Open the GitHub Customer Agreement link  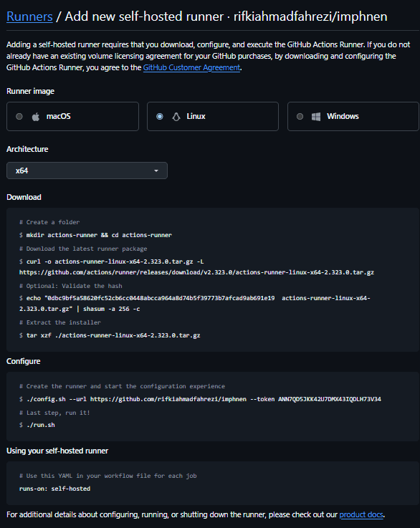[x=191, y=67]
